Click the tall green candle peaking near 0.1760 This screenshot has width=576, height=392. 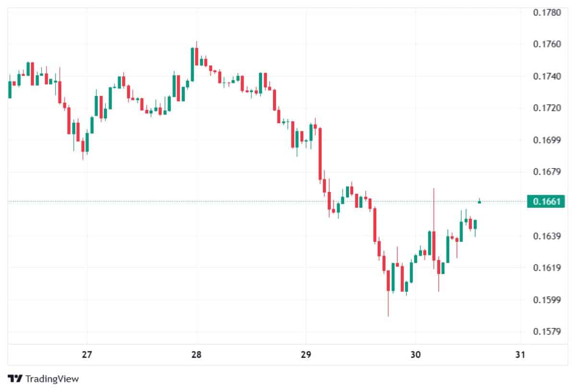click(x=192, y=64)
